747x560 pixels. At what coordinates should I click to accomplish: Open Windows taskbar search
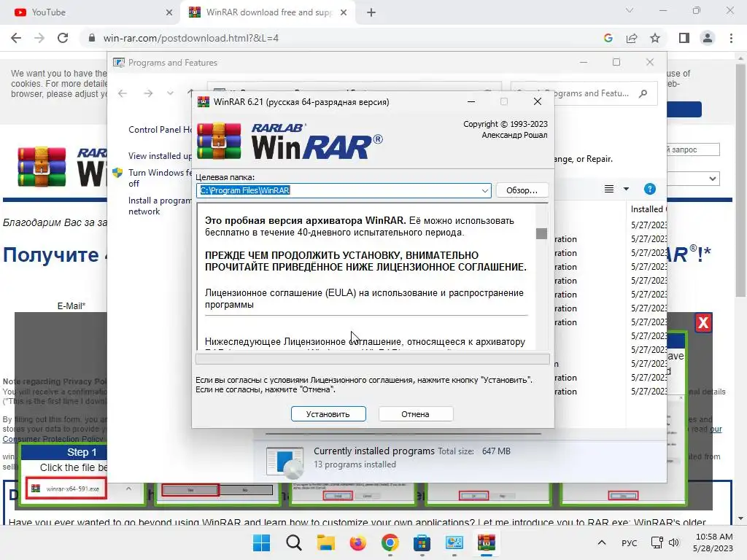(294, 542)
